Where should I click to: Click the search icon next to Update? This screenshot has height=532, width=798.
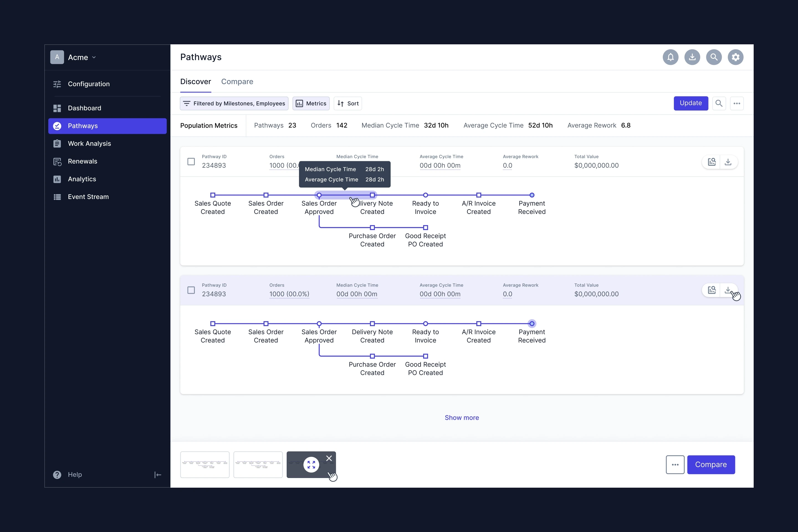718,103
